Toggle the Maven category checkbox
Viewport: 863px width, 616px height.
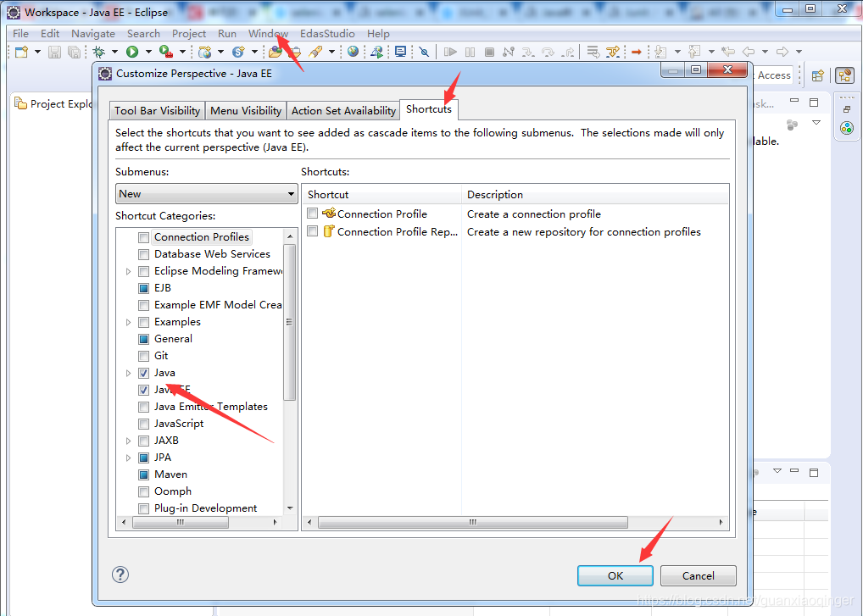(143, 474)
